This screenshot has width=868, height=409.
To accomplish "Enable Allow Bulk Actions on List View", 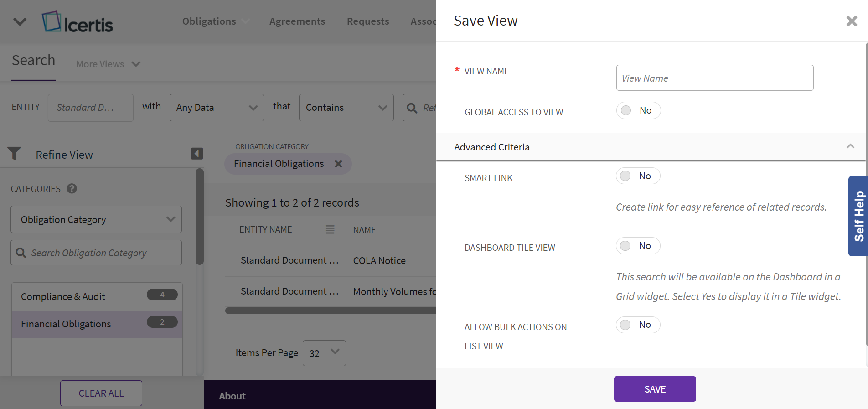I will coord(637,325).
